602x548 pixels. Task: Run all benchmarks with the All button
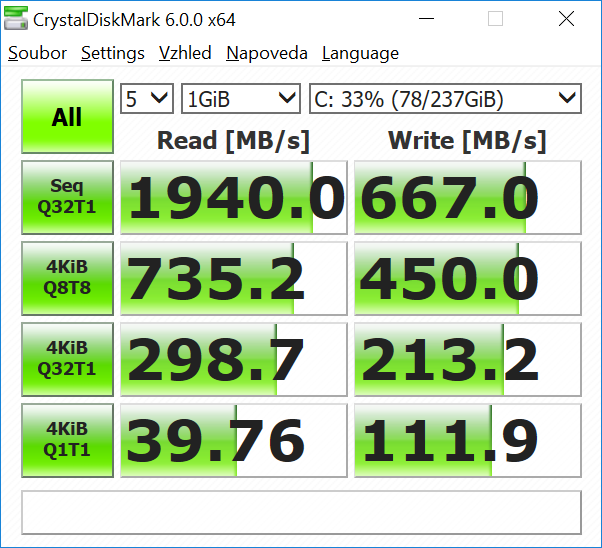pyautogui.click(x=67, y=117)
